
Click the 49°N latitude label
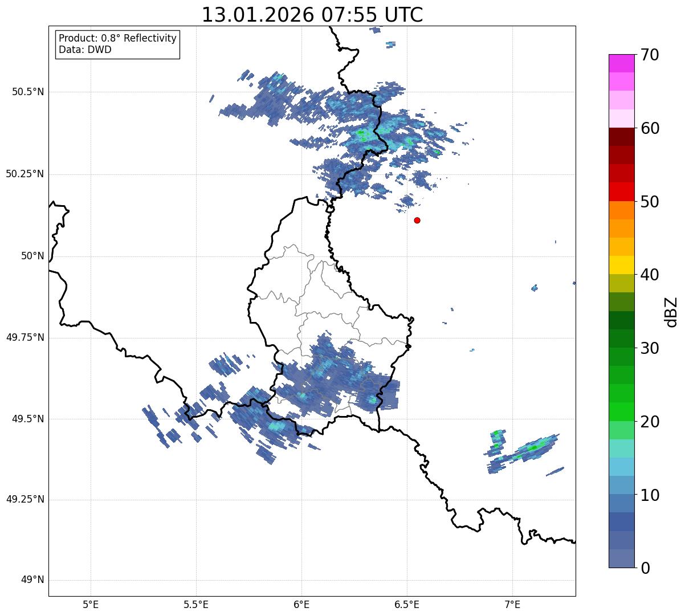[x=32, y=580]
